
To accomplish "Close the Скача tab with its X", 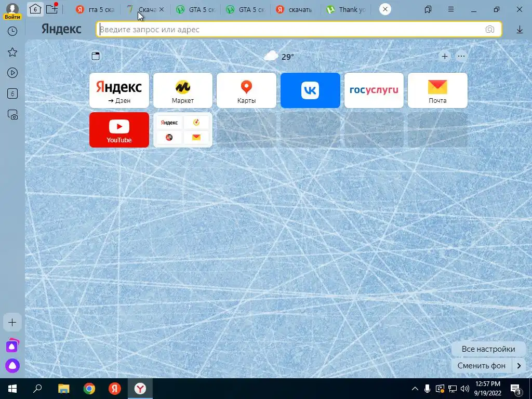I will pos(162,9).
